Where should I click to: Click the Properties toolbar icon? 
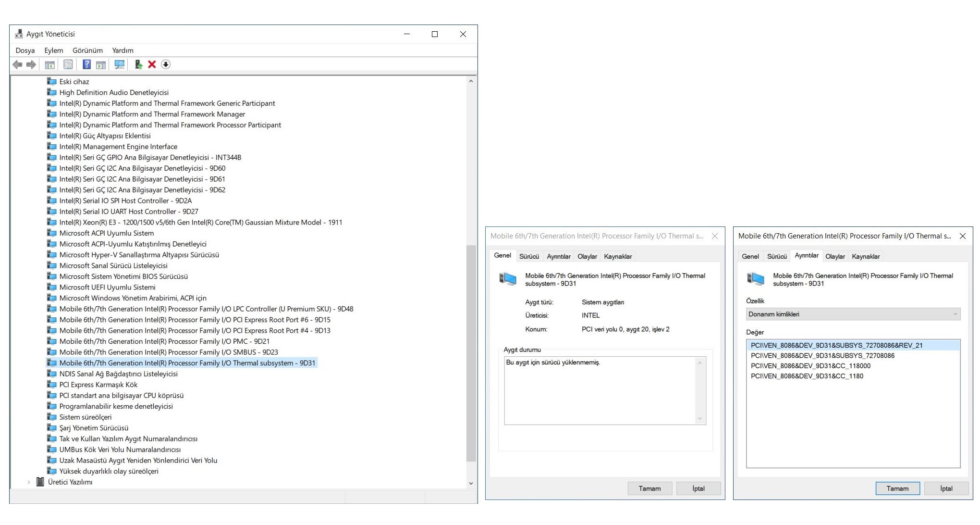coord(68,64)
